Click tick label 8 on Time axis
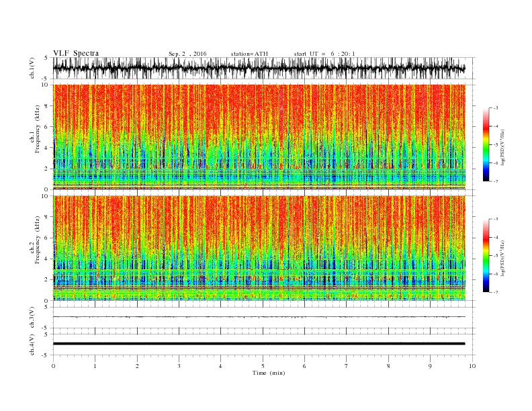Screen dimensions: 532x411 click(388, 366)
